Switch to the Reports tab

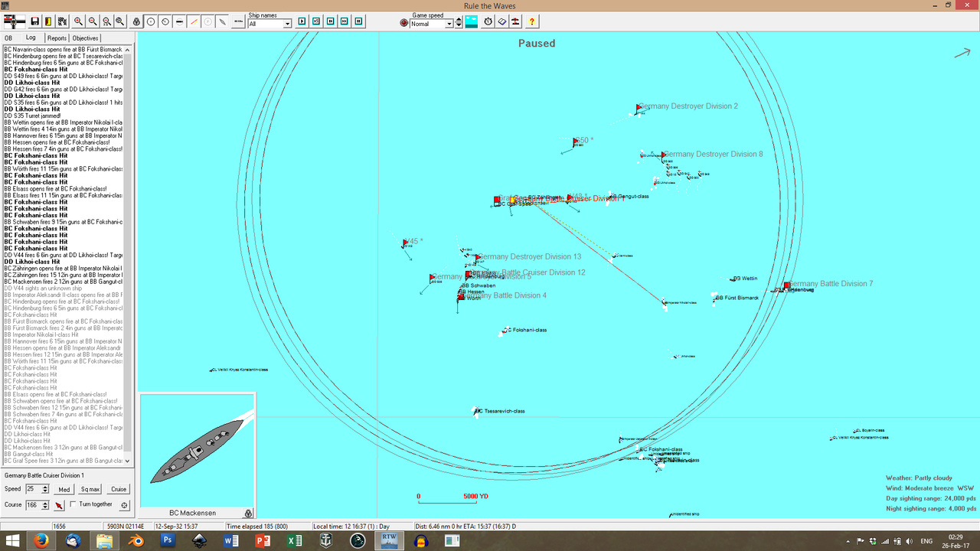click(x=57, y=37)
